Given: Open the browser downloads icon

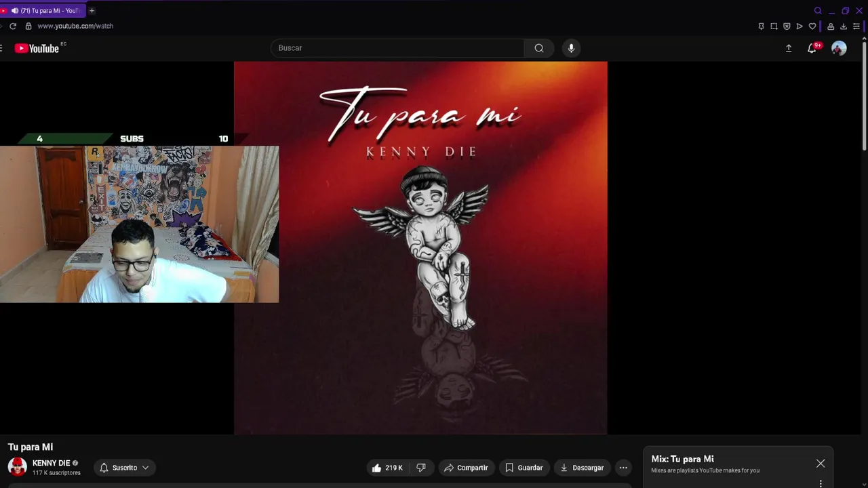Looking at the screenshot, I should tap(844, 26).
